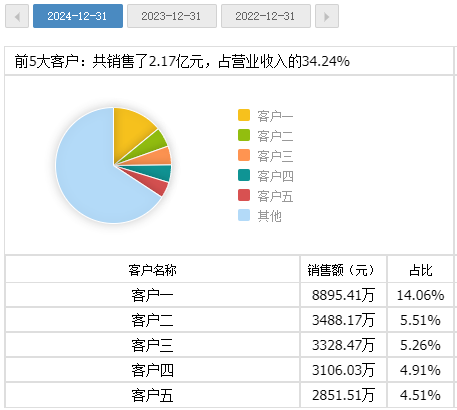Toggle 客户四 teal legend swatch
This screenshot has height=410, width=457.
[x=244, y=175]
